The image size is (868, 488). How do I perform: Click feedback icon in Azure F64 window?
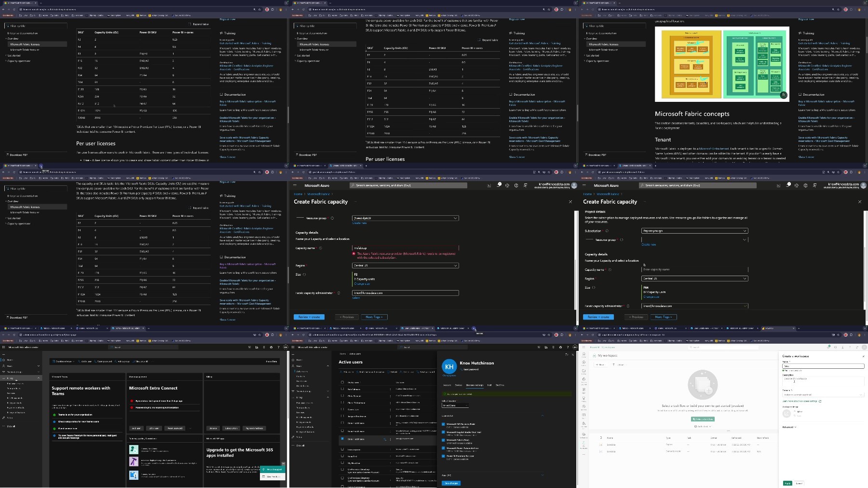click(814, 185)
